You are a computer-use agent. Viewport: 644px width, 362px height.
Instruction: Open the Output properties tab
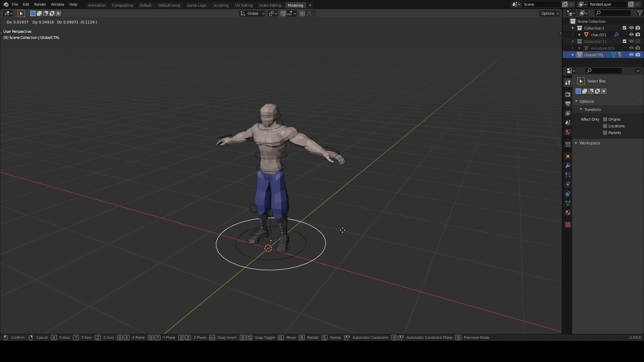pos(568,104)
